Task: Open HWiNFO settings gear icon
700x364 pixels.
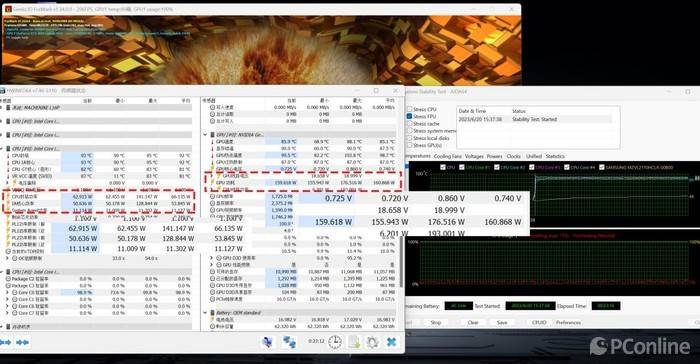Action: [372, 342]
